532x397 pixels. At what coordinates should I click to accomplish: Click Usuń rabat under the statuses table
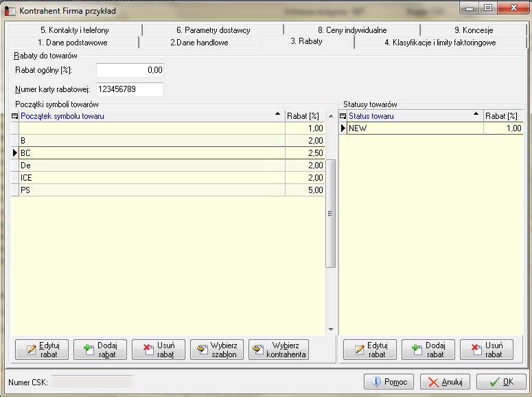pyautogui.click(x=487, y=350)
